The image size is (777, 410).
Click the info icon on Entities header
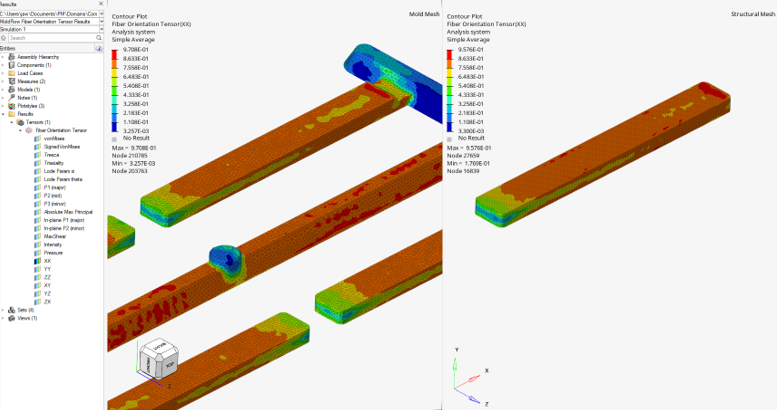click(99, 49)
